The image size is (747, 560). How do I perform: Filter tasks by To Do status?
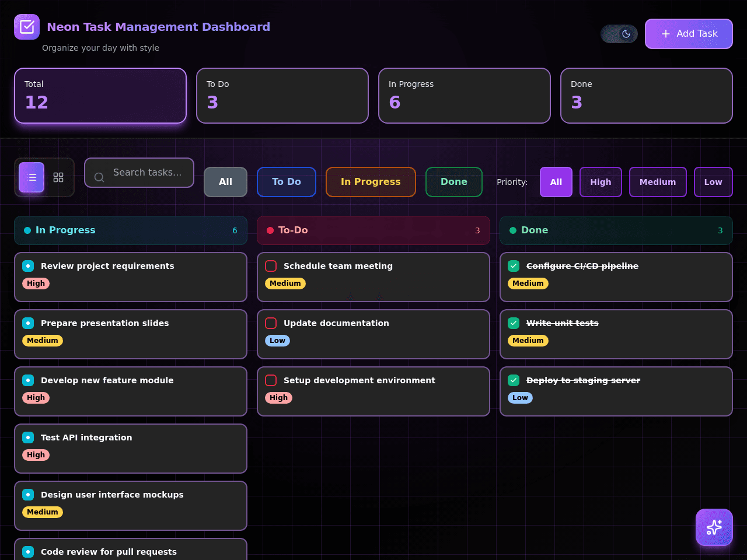[287, 182]
